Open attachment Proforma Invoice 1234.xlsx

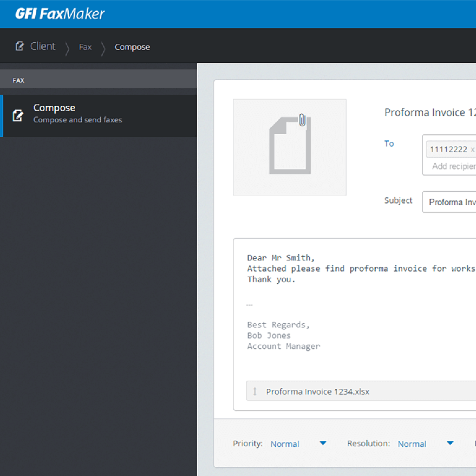pyautogui.click(x=318, y=392)
